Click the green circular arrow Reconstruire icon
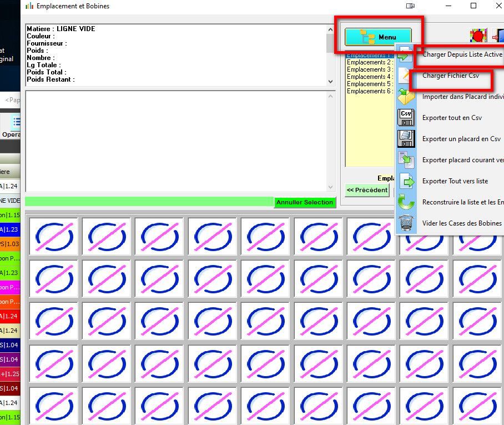Image resolution: width=504 pixels, height=425 pixels. [406, 202]
